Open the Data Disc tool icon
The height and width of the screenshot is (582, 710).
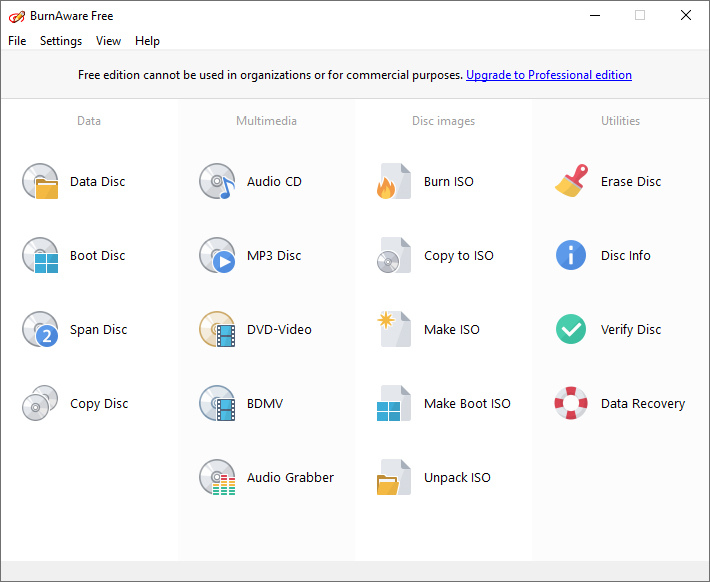41,182
